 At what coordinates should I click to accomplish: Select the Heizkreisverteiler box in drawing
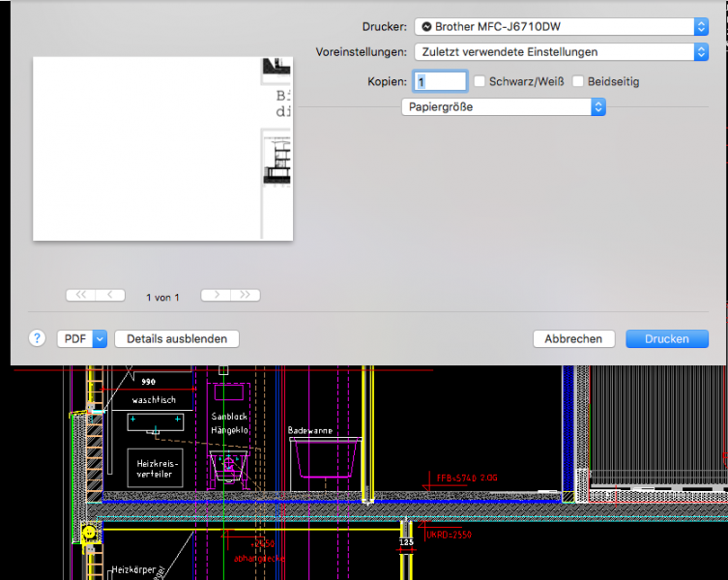click(155, 467)
